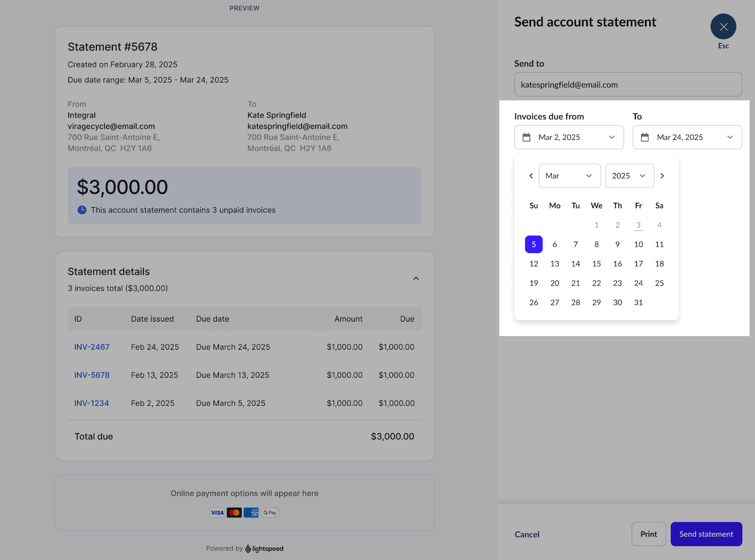Click the Google Pay payment icon
This screenshot has width=755, height=560.
click(270, 513)
